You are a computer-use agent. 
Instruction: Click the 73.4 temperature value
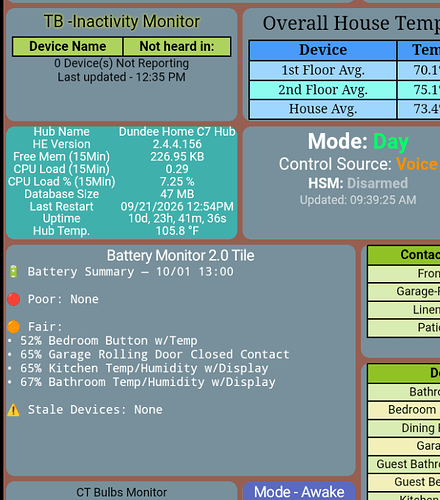click(426, 109)
